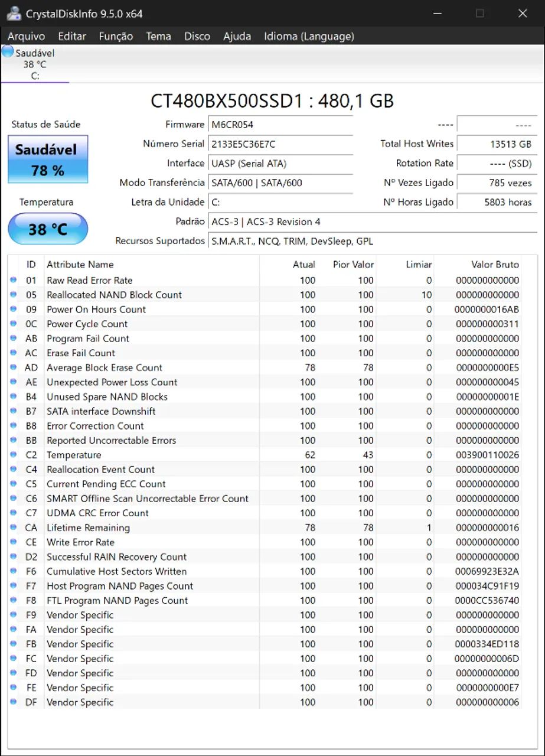
Task: Click raw value 003900110026 of Temperature
Action: [x=487, y=455]
